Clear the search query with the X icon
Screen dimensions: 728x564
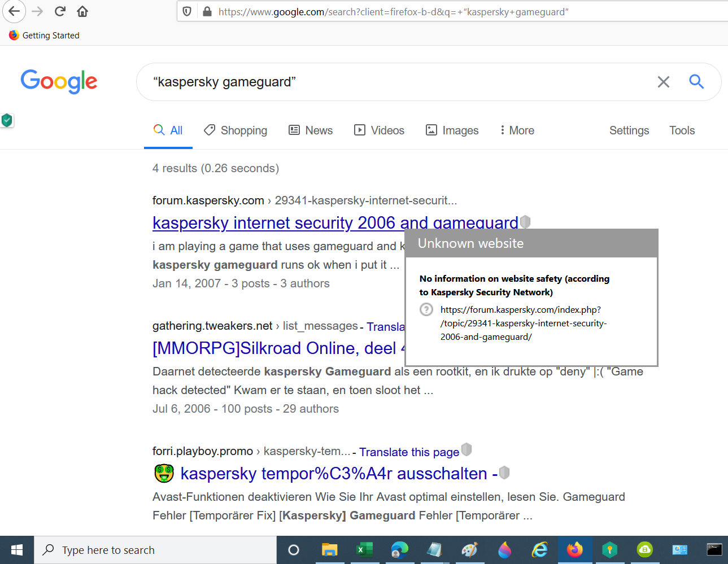click(x=664, y=82)
